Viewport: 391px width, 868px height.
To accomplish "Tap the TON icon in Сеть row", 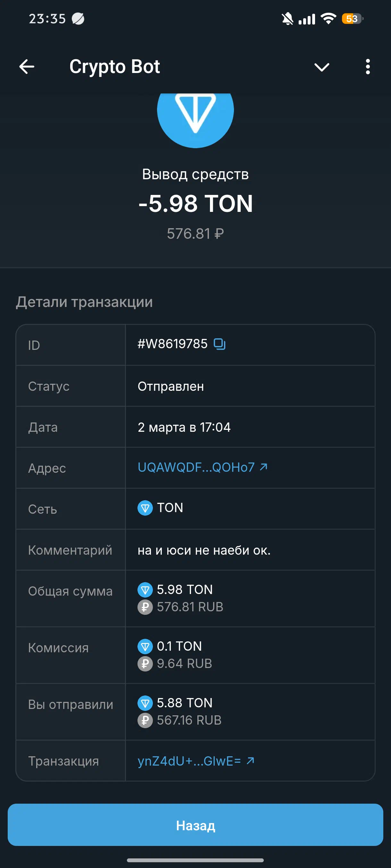I will 145,508.
